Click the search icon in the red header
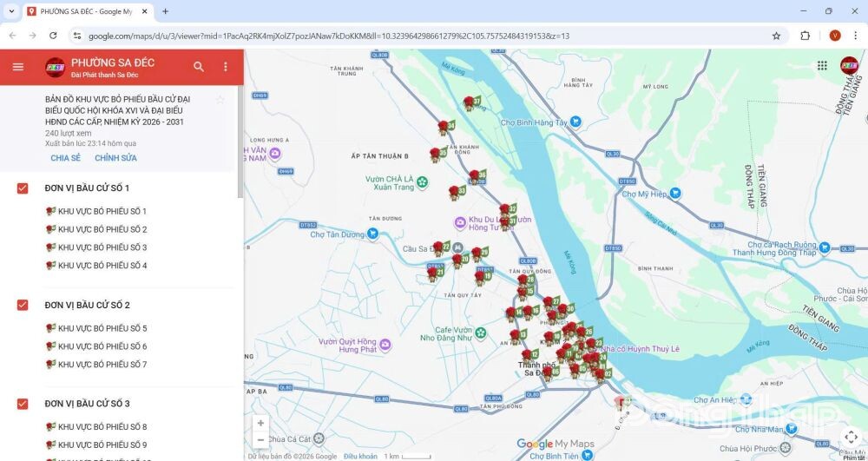Screen dimensions: 868x461 pyautogui.click(x=199, y=67)
